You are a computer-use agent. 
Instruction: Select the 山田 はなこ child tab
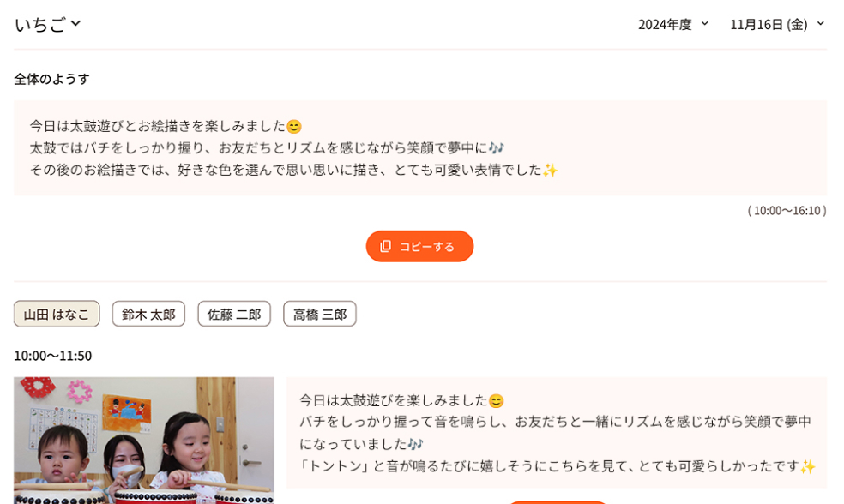(x=57, y=314)
